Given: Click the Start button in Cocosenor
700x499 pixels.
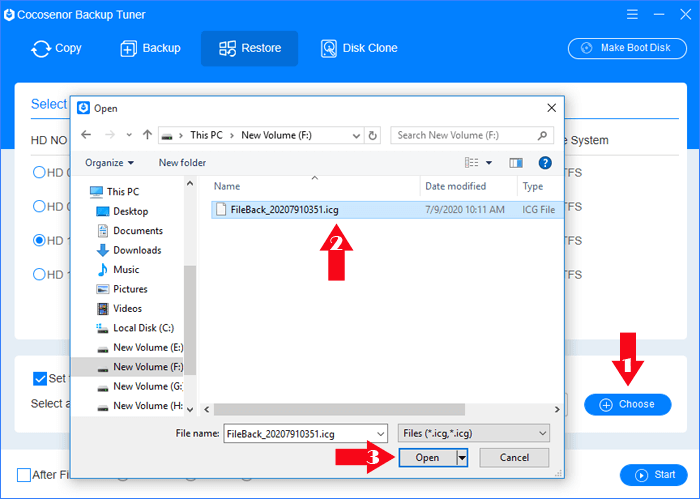Looking at the screenshot, I should [x=654, y=475].
